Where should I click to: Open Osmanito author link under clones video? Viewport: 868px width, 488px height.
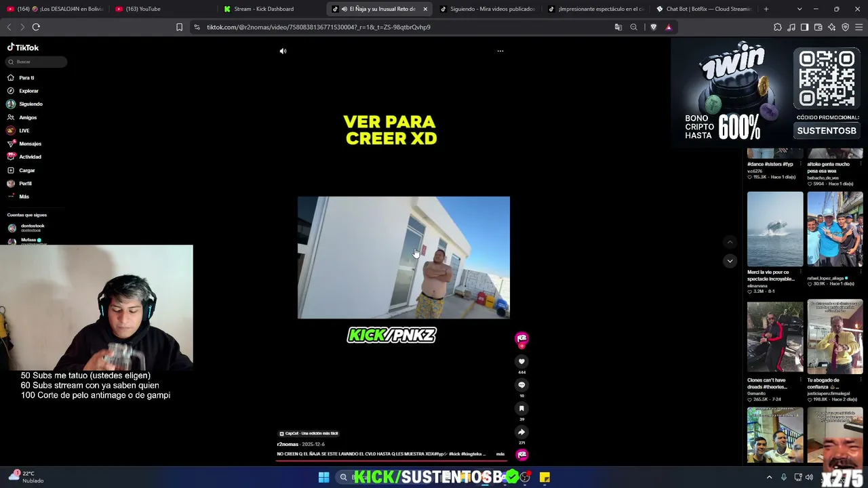click(x=757, y=393)
